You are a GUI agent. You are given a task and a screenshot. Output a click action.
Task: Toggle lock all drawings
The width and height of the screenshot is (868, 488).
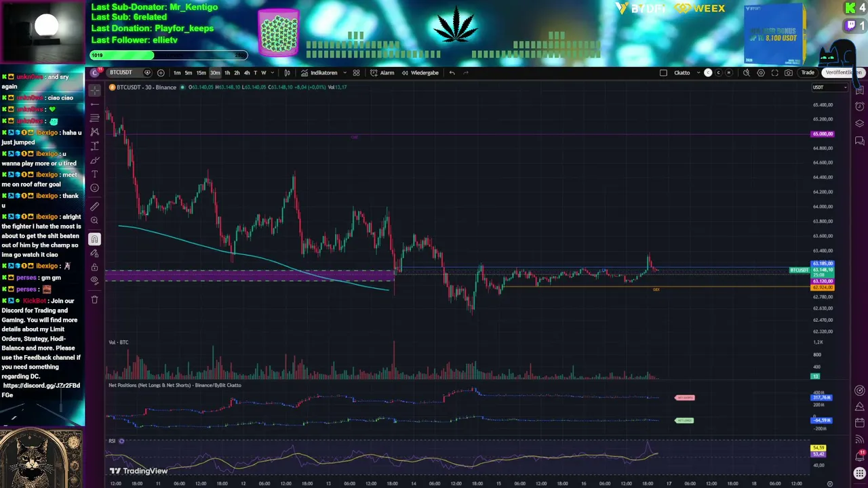pos(94,267)
